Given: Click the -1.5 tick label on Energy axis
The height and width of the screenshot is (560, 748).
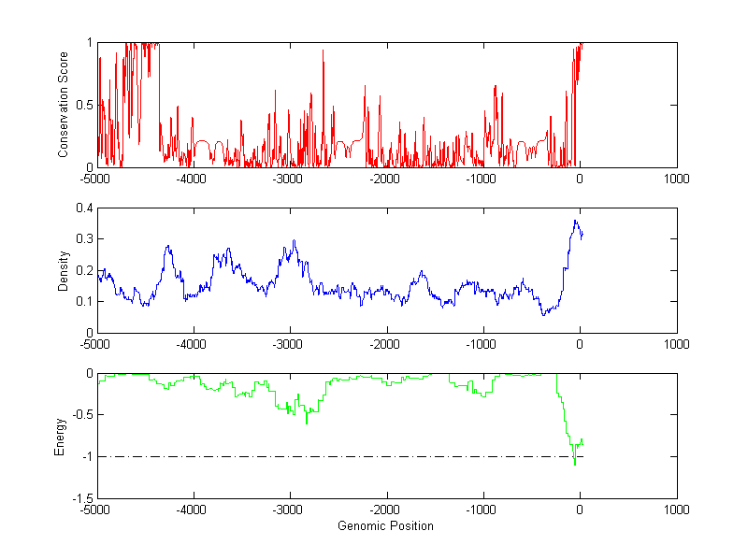Looking at the screenshot, I should coord(80,498).
